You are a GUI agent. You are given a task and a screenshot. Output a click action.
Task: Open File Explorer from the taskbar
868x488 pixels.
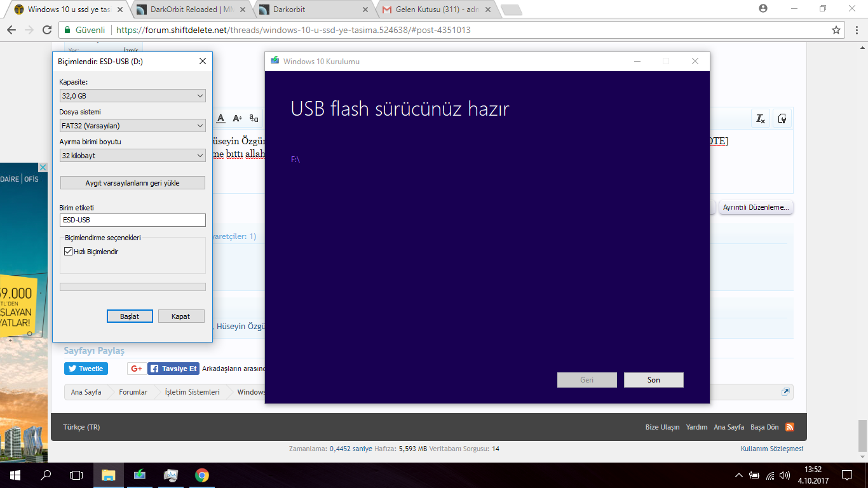tap(109, 475)
